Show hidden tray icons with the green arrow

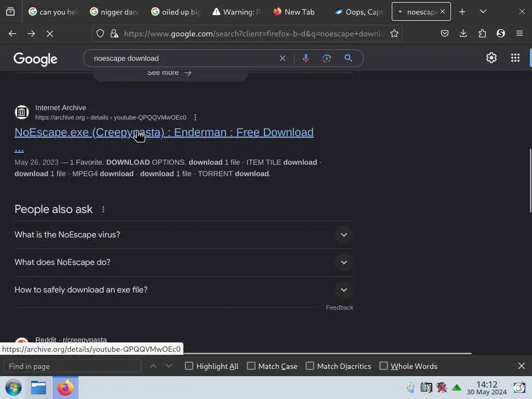click(457, 388)
